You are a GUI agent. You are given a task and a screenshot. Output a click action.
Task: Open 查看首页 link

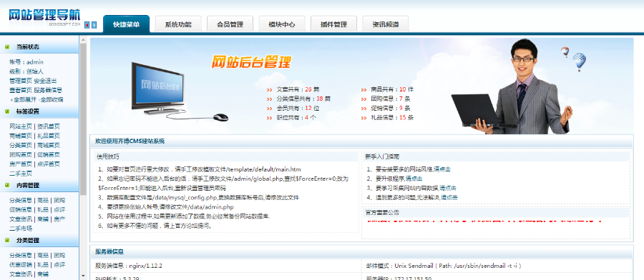coord(21,90)
